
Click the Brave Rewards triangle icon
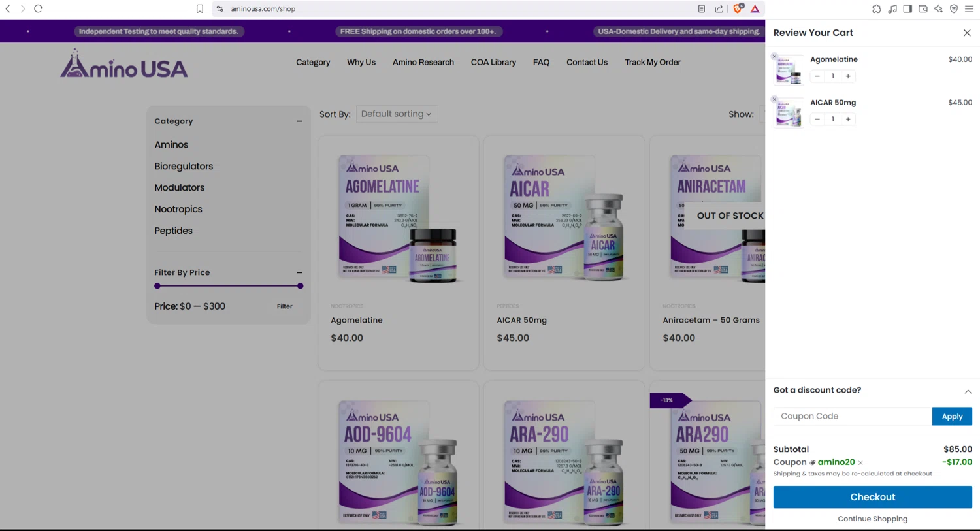tap(755, 8)
